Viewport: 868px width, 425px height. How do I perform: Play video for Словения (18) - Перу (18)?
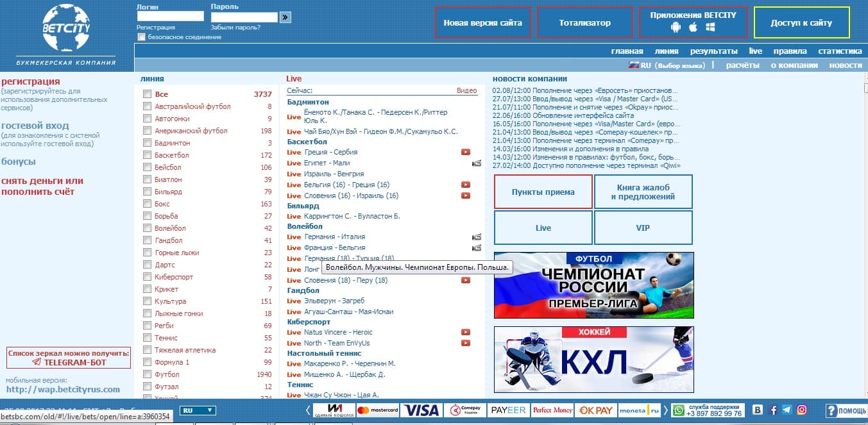(466, 280)
